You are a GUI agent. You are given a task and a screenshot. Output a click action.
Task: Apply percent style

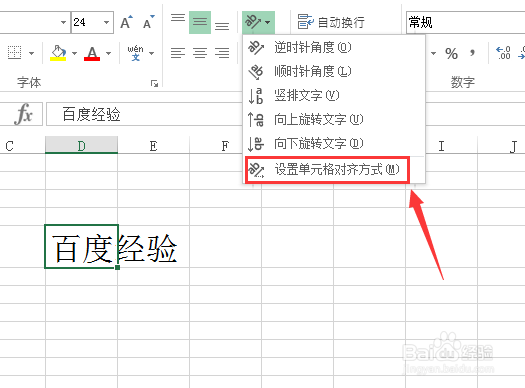click(451, 53)
